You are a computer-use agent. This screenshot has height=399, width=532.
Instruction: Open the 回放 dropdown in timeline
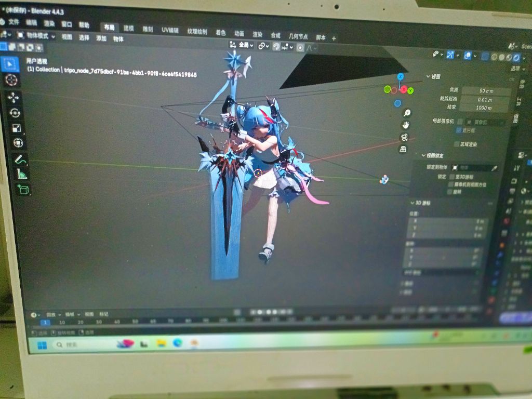(54, 314)
